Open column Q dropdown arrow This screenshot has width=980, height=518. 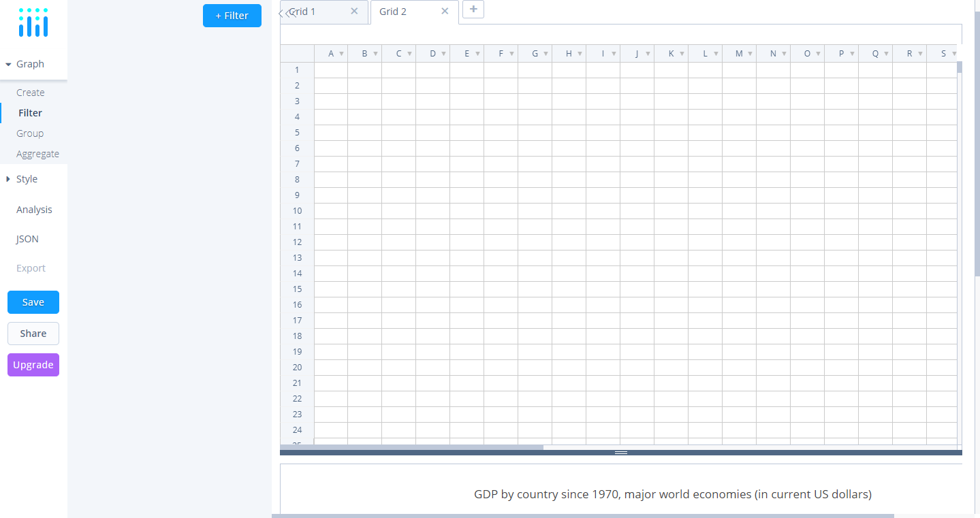point(886,54)
